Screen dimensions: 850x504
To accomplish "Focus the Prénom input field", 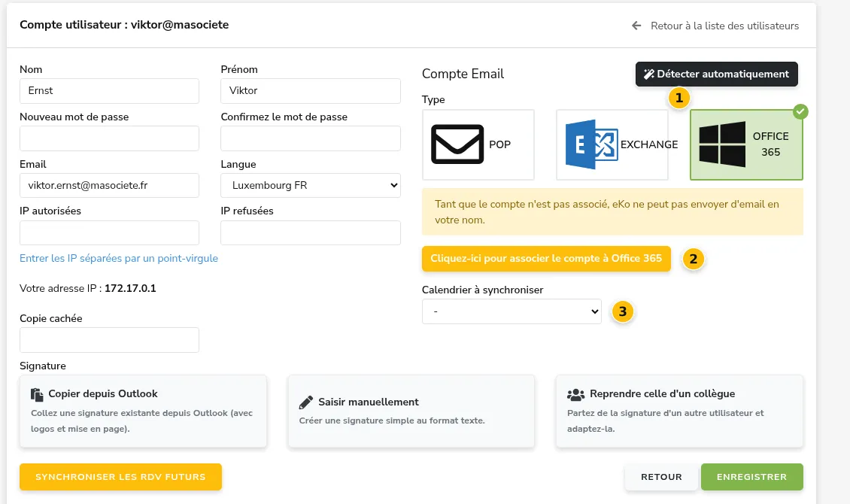I will pos(311,91).
